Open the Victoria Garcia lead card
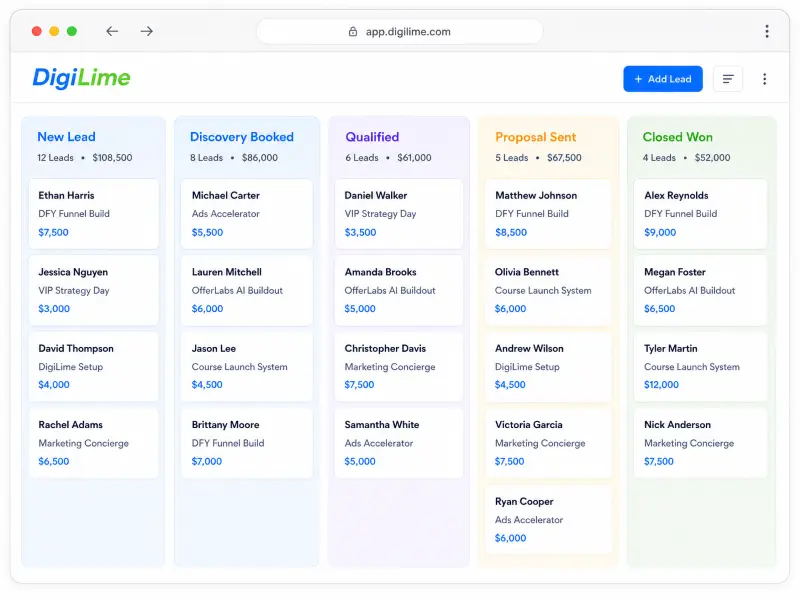This screenshot has width=800, height=600. tap(548, 443)
